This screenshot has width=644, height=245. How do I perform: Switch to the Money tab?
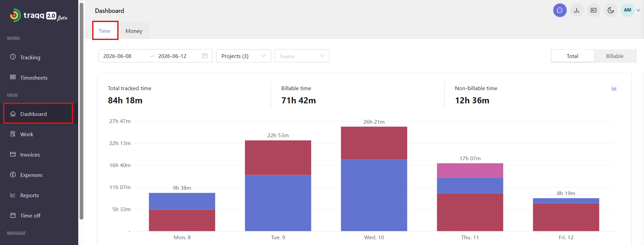[134, 31]
